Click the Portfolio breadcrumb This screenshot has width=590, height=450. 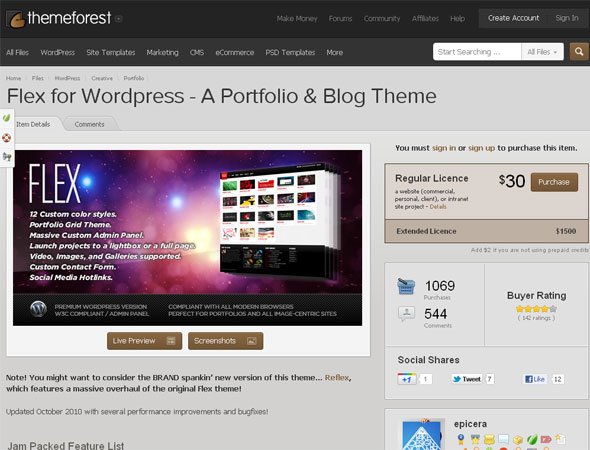click(134, 78)
